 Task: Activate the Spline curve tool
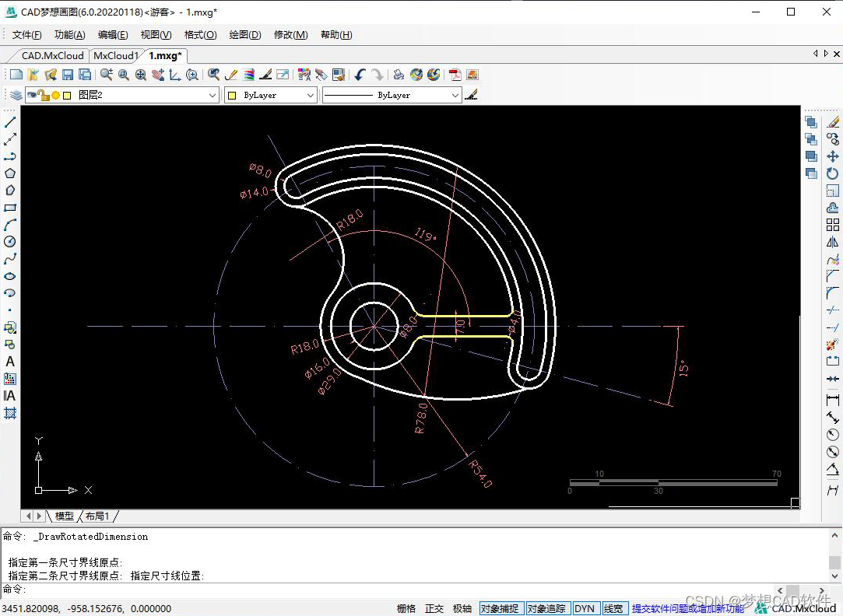tap(9, 259)
